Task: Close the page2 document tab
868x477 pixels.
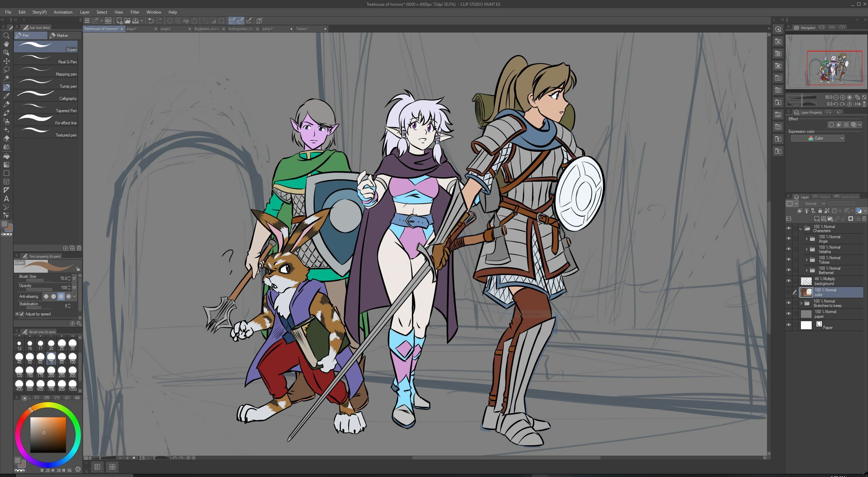Action: 190,29
